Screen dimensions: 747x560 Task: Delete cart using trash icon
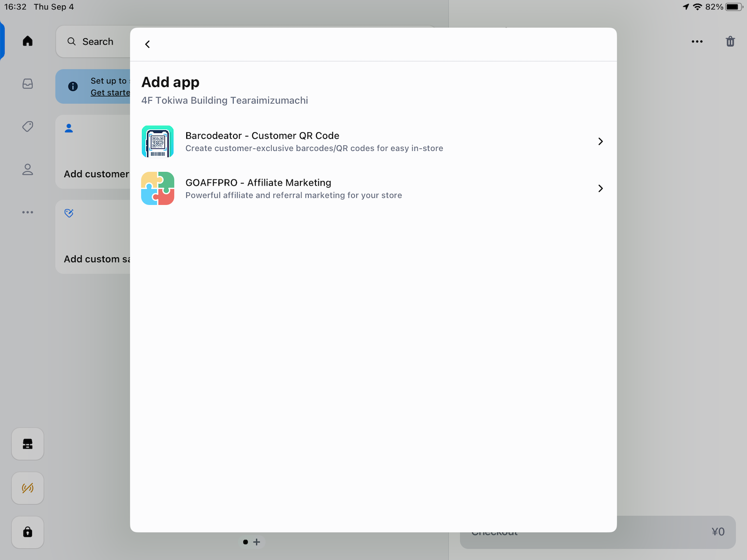(730, 41)
